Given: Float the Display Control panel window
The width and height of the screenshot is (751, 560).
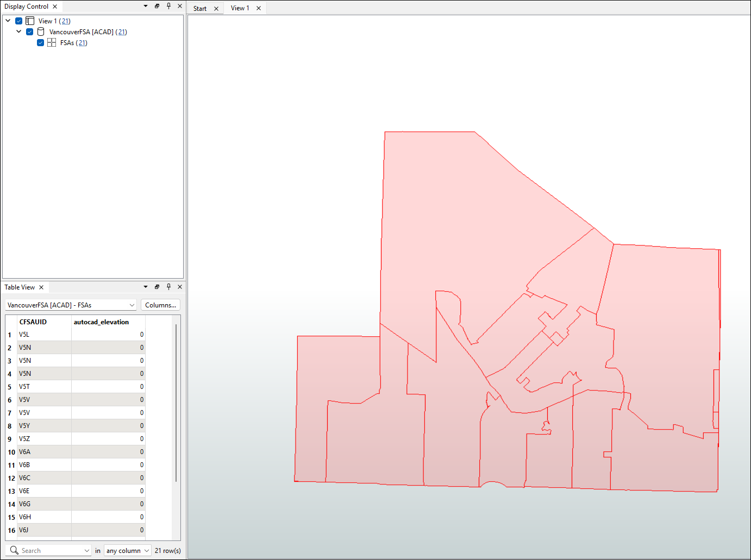Looking at the screenshot, I should coord(157,6).
